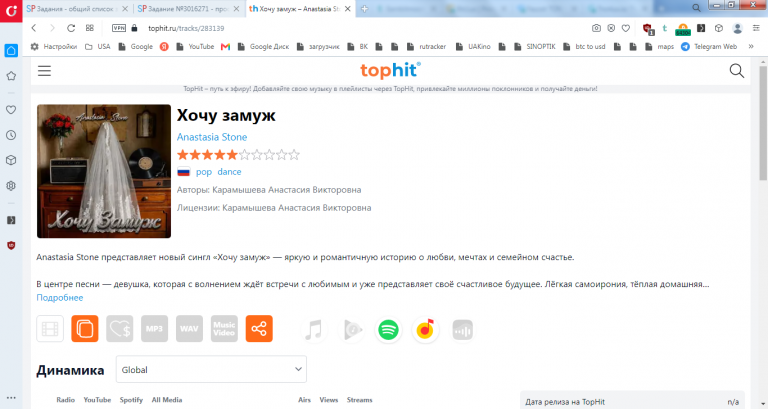This screenshot has width=768, height=409.
Task: Open a new browser tab
Action: [x=364, y=9]
